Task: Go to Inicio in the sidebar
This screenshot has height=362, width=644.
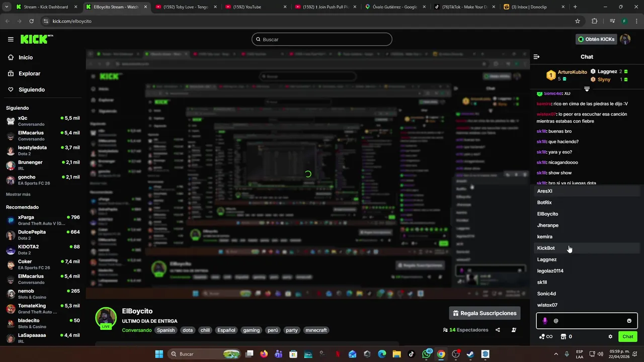Action: (26, 57)
